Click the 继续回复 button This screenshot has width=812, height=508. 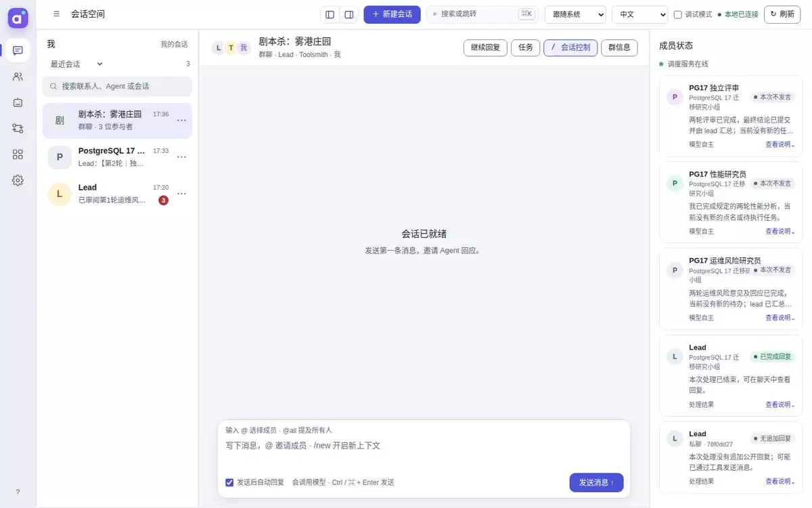(485, 47)
